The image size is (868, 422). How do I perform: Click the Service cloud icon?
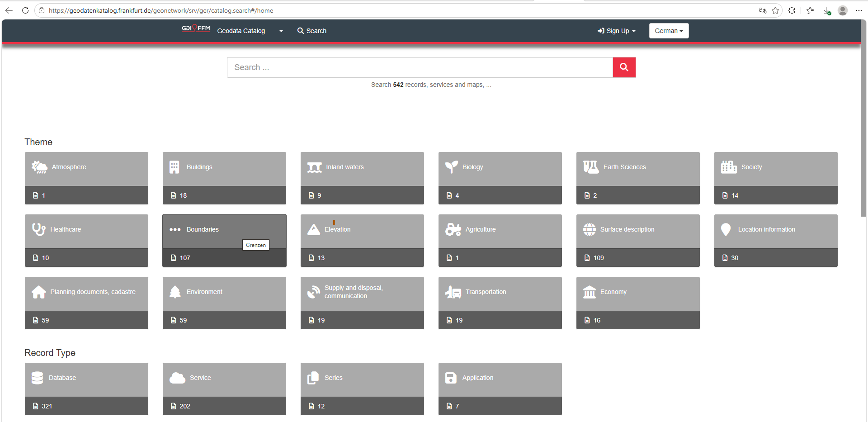tap(177, 378)
